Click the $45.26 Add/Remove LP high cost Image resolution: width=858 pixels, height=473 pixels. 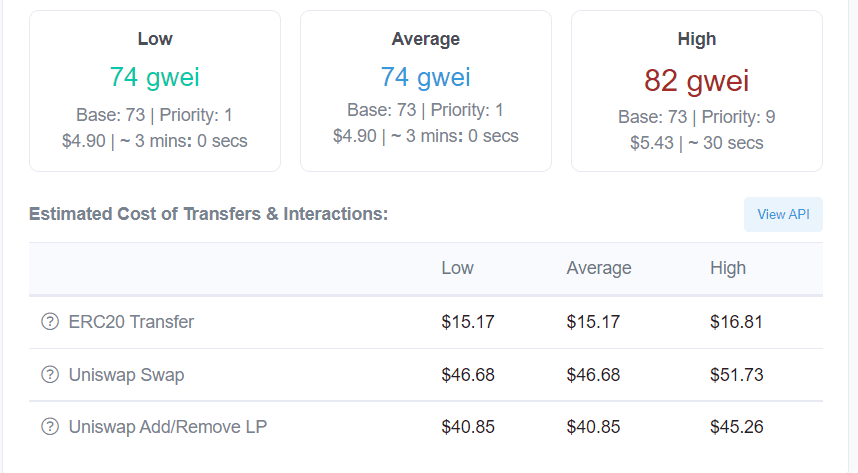(x=736, y=427)
